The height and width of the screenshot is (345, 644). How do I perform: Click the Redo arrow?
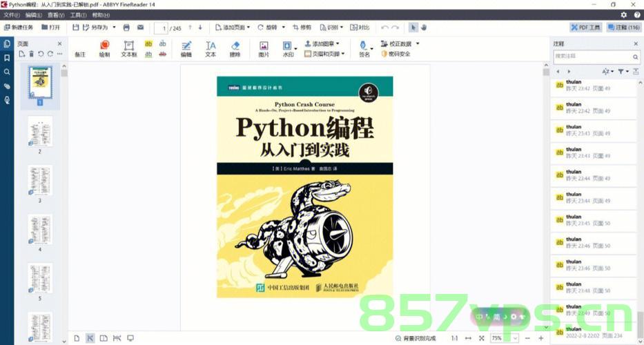tap(395, 28)
